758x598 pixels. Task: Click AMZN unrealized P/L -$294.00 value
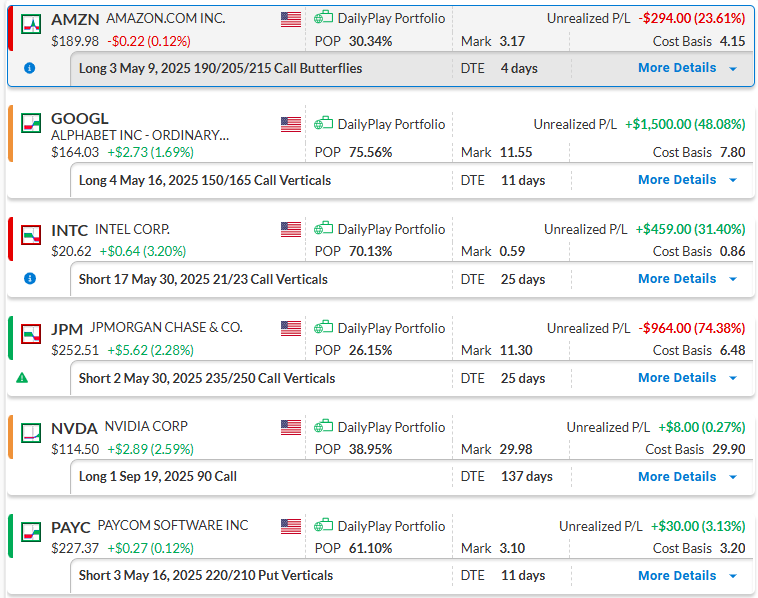pos(692,18)
